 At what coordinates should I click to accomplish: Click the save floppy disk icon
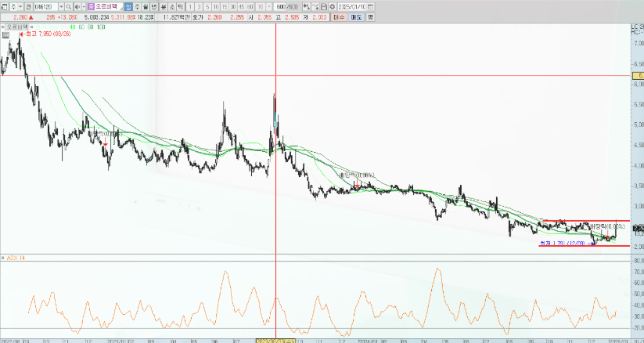click(324, 7)
